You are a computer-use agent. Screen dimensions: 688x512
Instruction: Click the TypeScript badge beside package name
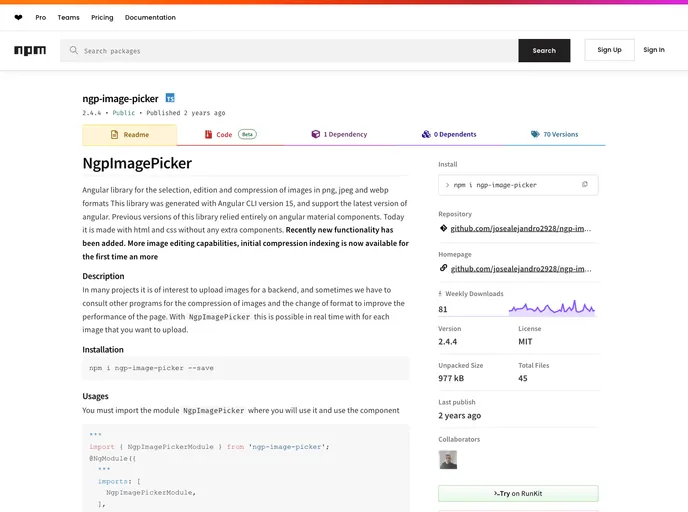[x=170, y=98]
